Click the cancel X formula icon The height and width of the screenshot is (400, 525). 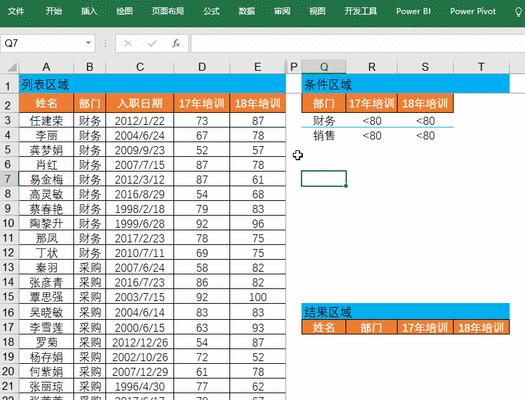point(128,43)
